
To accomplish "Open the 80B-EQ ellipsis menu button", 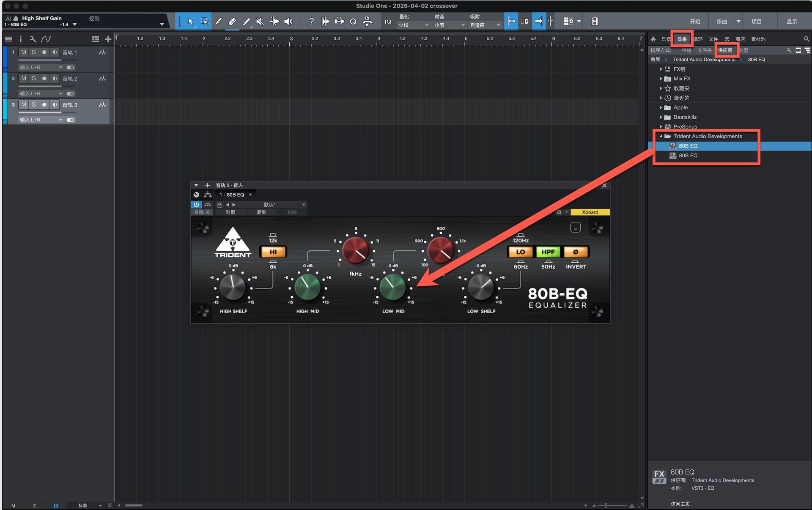I will point(575,228).
